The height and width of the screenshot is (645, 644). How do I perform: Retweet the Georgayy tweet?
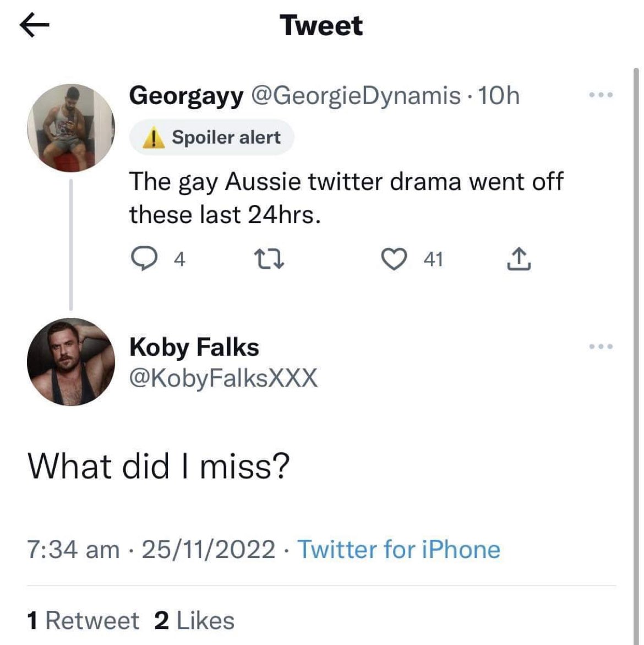click(269, 259)
